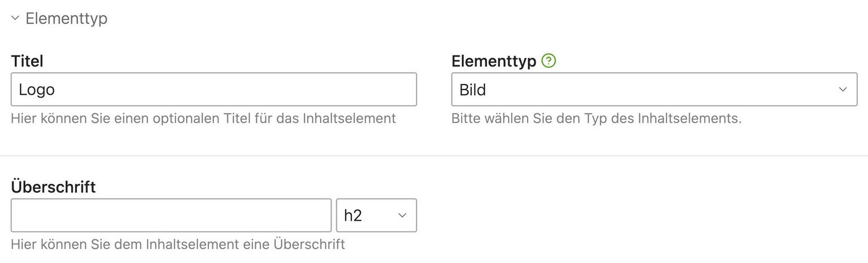Screen dimensions: 868x263
Task: Click the horizontal divider above Überschrift
Action: click(434, 155)
